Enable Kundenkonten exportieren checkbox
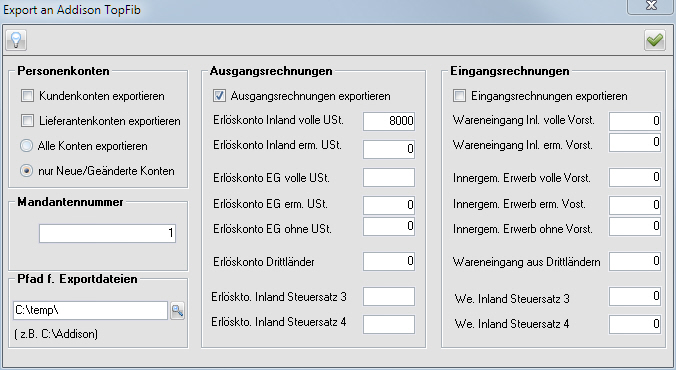Image resolution: width=676 pixels, height=370 pixels. (x=28, y=96)
